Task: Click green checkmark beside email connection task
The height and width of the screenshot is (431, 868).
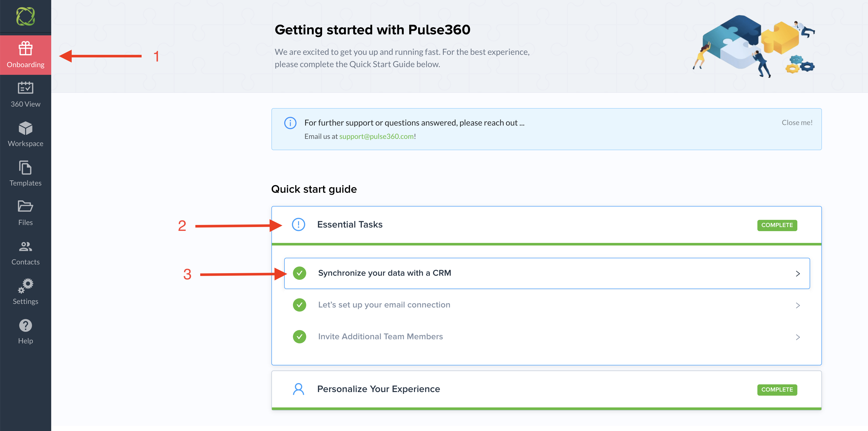Action: pos(300,305)
